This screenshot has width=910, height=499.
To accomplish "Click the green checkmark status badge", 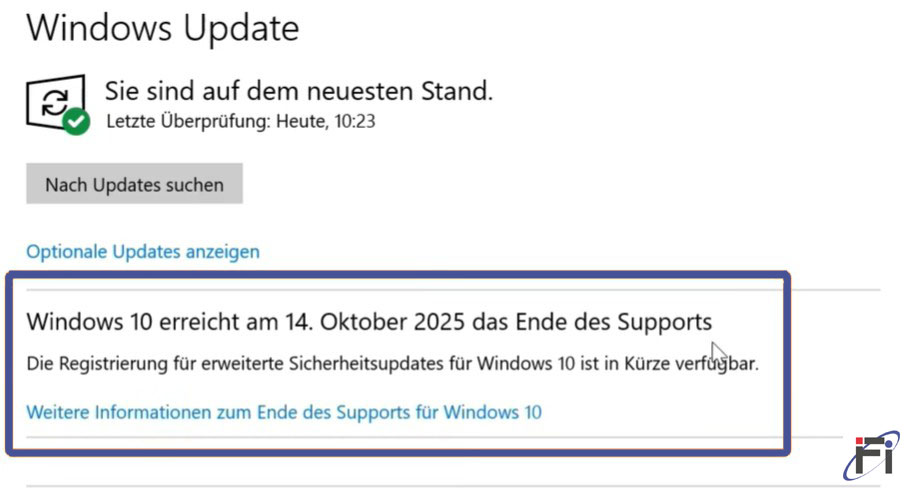I will pyautogui.click(x=76, y=123).
